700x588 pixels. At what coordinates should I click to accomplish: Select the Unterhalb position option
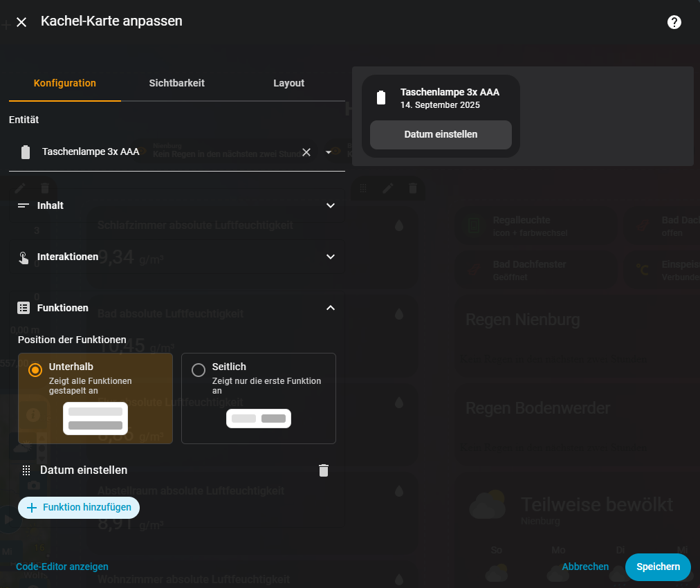35,370
